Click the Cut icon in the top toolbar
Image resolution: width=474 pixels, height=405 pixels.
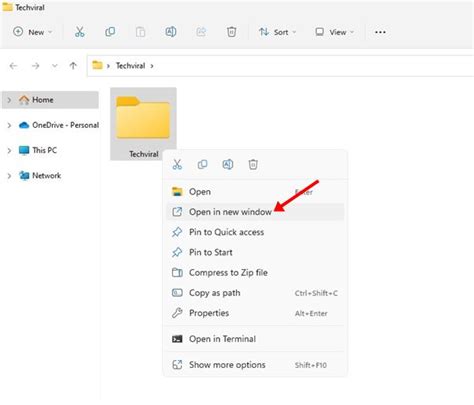click(x=79, y=32)
